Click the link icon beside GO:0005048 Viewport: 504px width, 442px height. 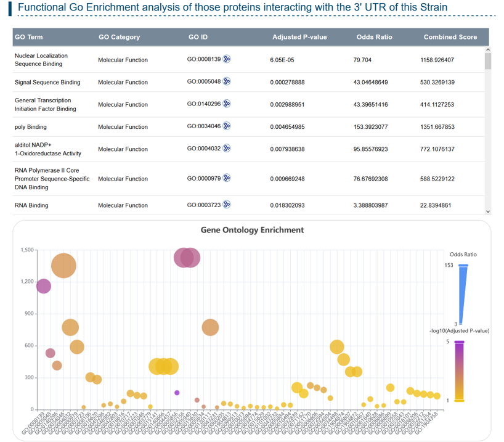[x=227, y=82]
